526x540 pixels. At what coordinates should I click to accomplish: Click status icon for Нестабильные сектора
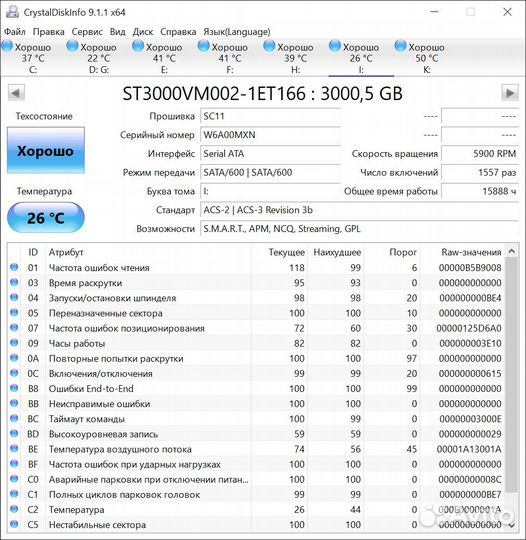click(14, 524)
